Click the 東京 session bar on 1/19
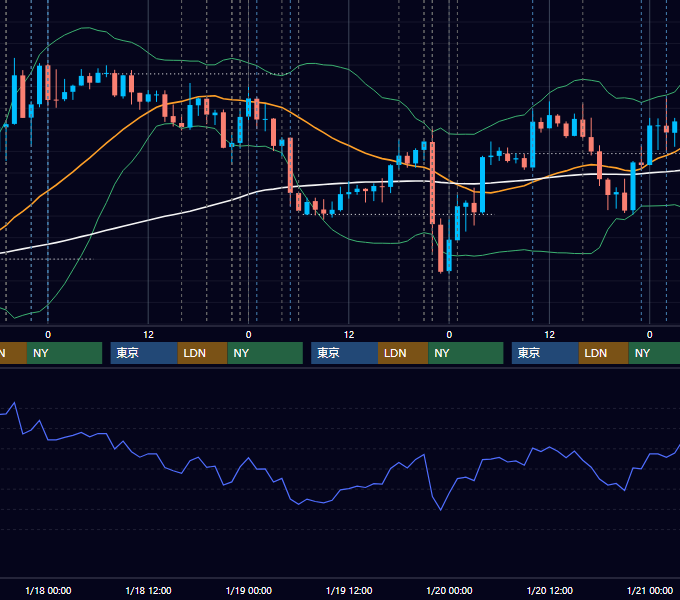The height and width of the screenshot is (600, 680). coord(344,353)
